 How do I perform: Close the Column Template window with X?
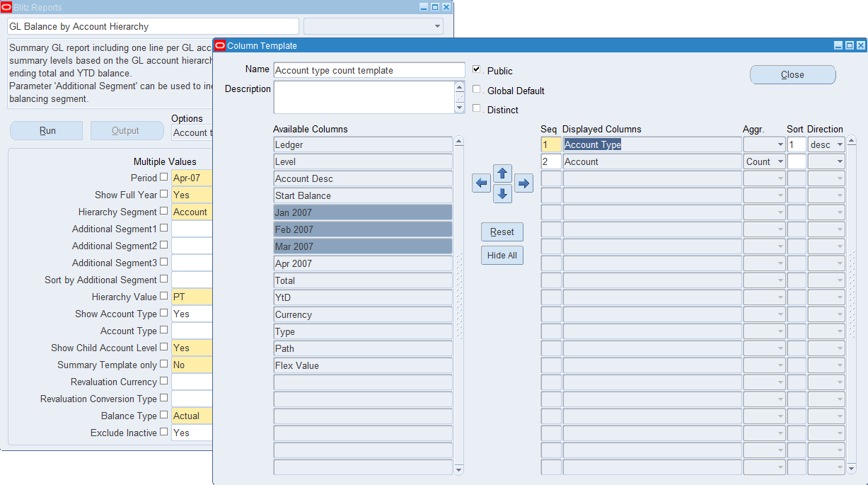pos(861,45)
